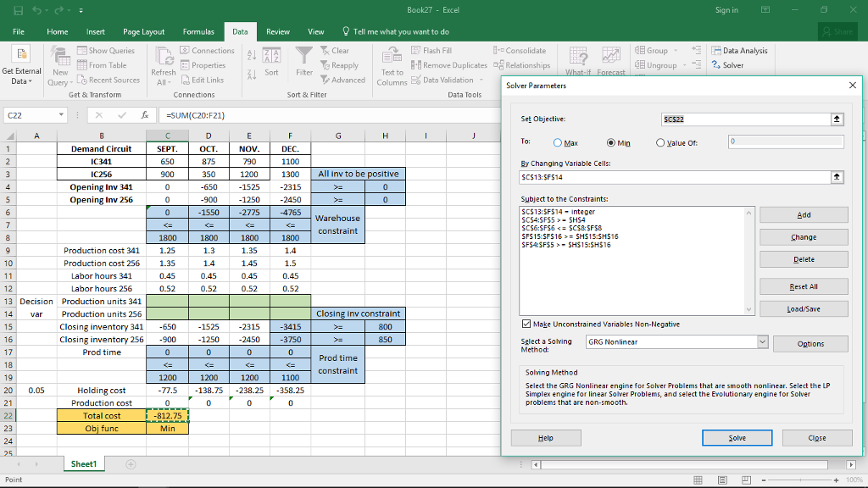
Task: Click the Add constraint button
Action: point(804,215)
